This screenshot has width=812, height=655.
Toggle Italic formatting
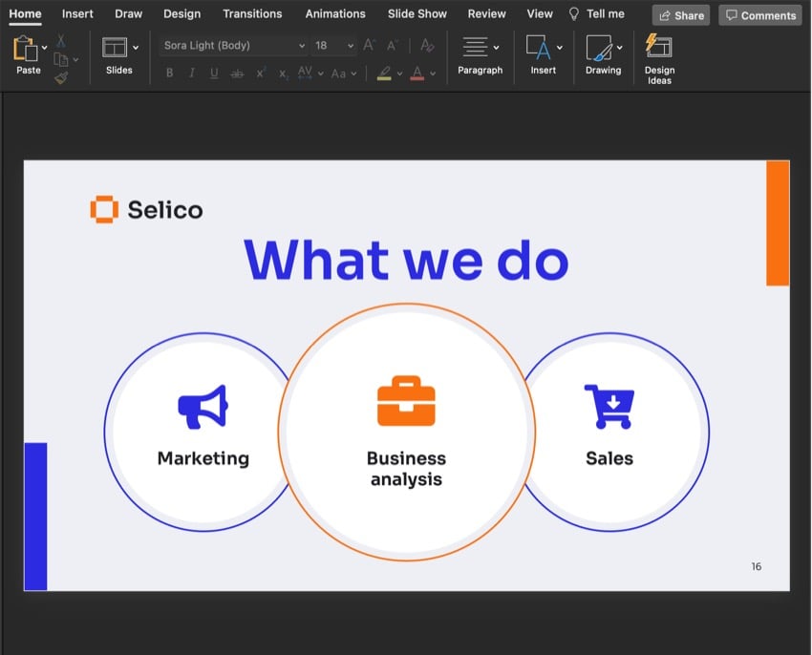pos(192,74)
